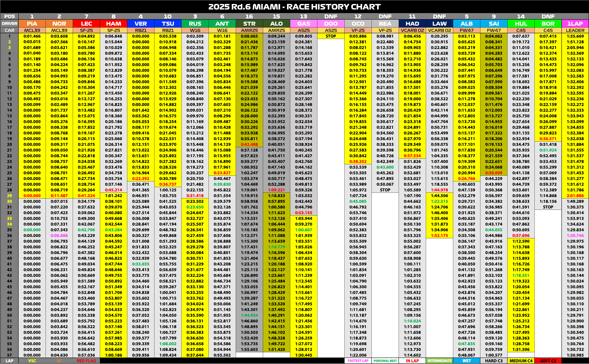Click the ALB driver header
Viewport: 589px width, 364px height.
[x=467, y=24]
